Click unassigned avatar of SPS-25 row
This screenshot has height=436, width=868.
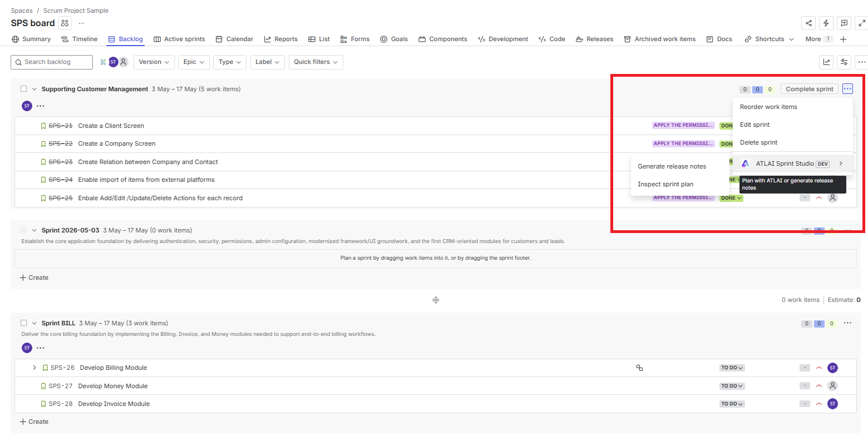832,198
